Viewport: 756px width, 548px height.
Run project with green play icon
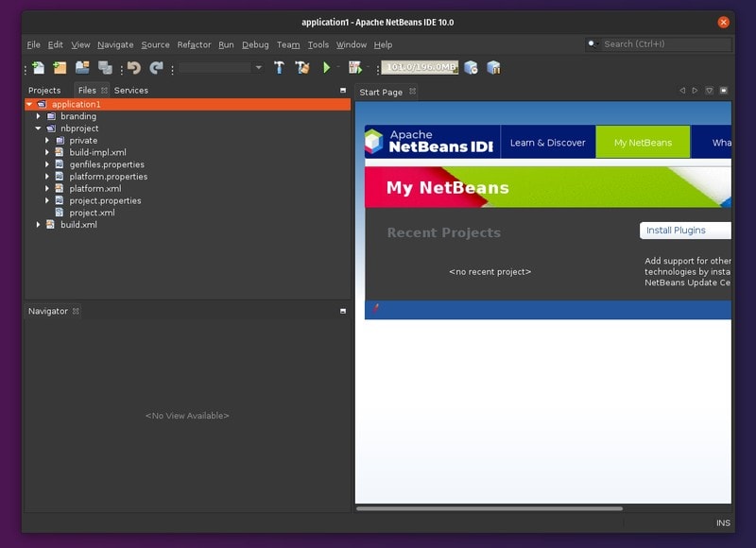point(326,67)
